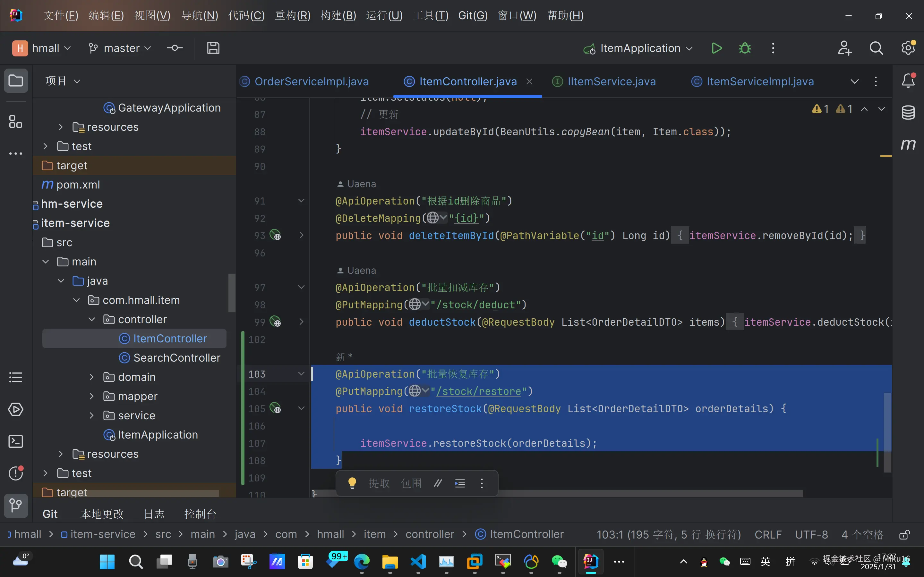Click the 提取 button in the floating toolbar
The image size is (924, 577).
click(379, 483)
